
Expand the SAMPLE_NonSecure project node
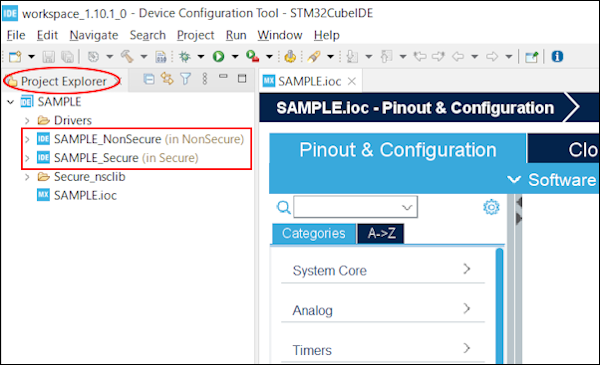click(x=27, y=139)
